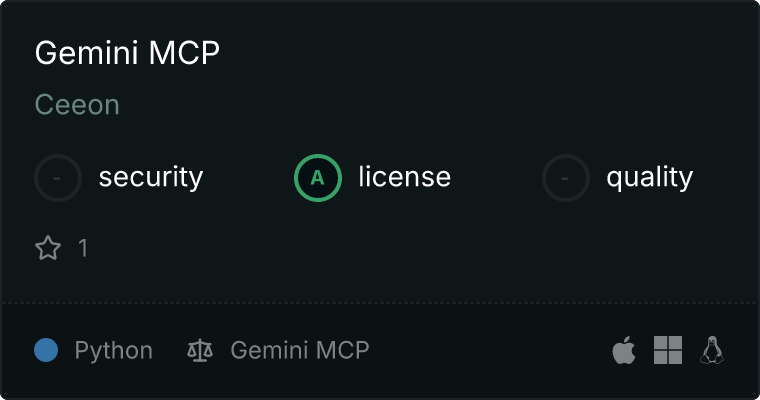Screen dimensions: 760x400
Task: Click the Gemini MCP license name text
Action: click(x=300, y=350)
